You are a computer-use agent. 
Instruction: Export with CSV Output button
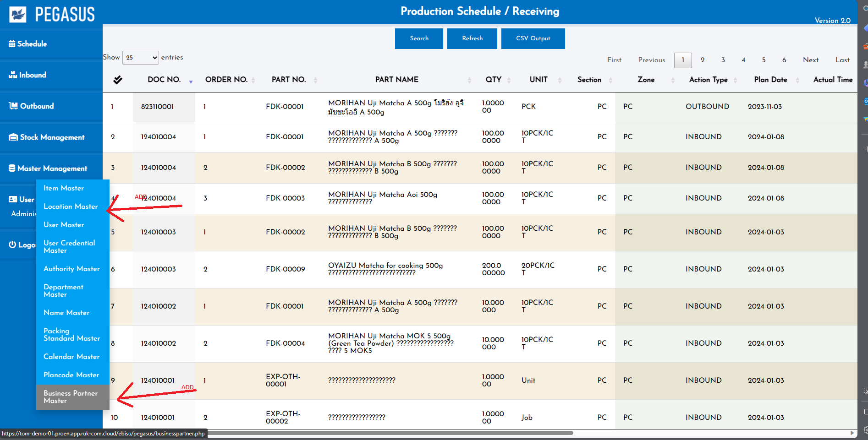[x=533, y=38]
